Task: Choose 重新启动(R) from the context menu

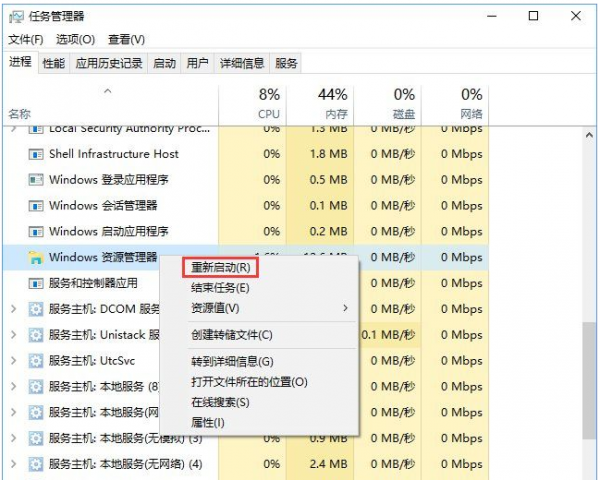Action: [x=221, y=268]
